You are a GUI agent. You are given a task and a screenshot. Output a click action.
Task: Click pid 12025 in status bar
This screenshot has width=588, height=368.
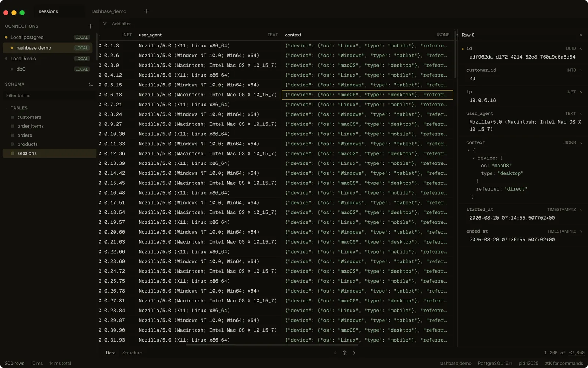(528, 363)
